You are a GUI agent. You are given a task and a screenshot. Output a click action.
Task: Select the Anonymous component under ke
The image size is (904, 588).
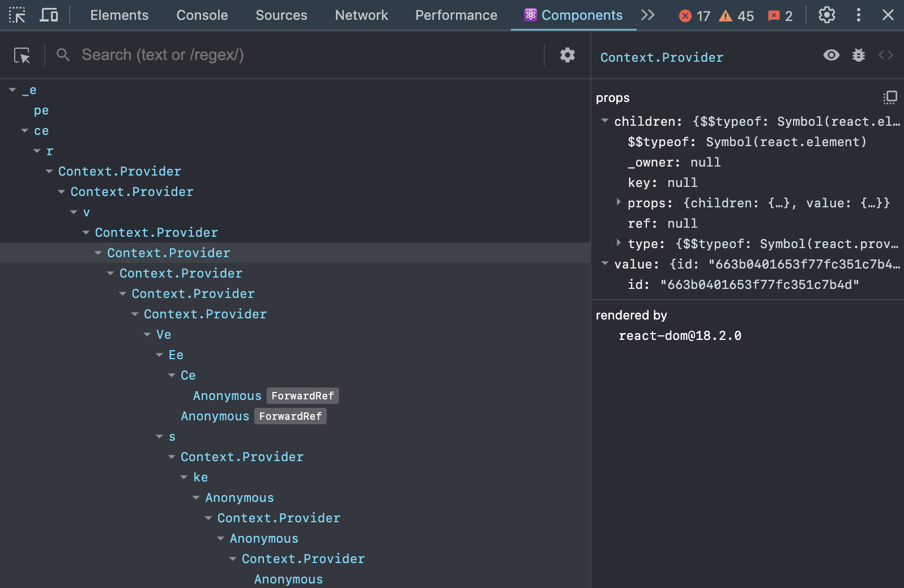click(x=240, y=497)
